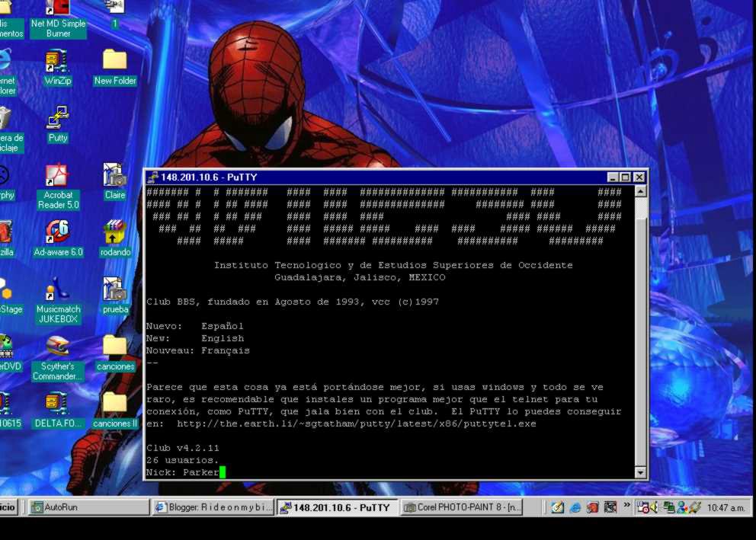The image size is (756, 540).
Task: Maximize the PuTTY window
Action: pos(625,177)
